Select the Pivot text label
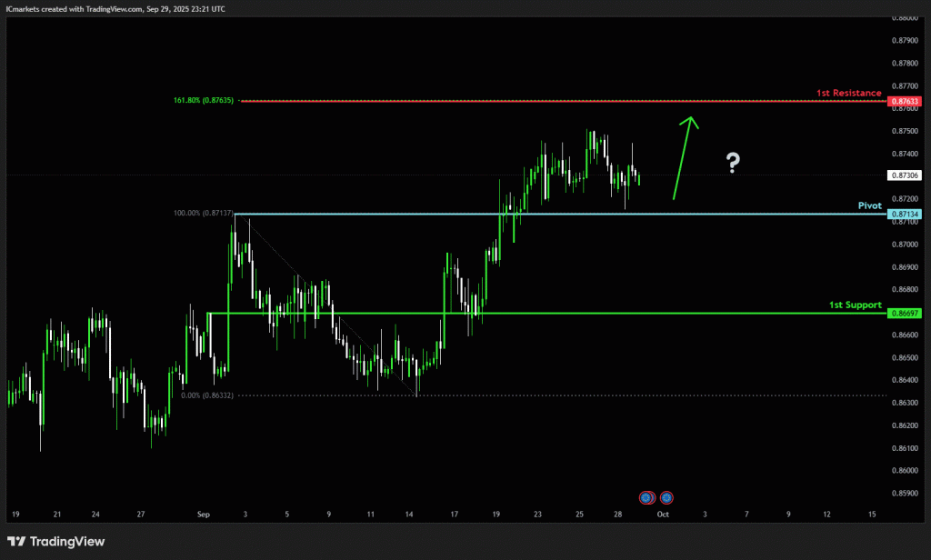Viewport: 931px width, 560px height. pyautogui.click(x=870, y=206)
